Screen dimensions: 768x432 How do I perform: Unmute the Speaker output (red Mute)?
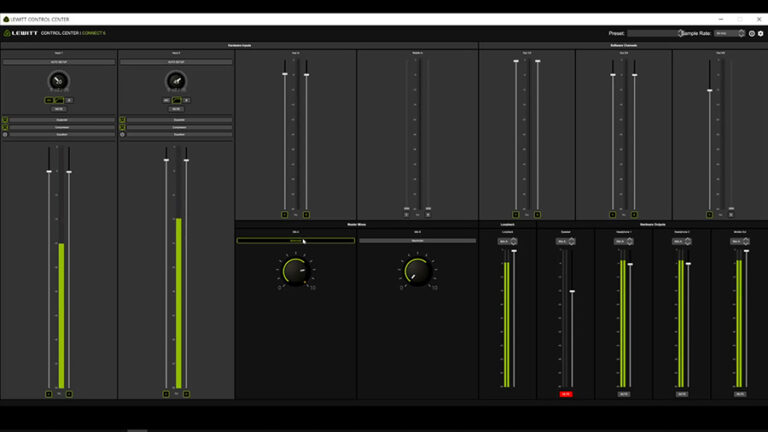click(566, 394)
